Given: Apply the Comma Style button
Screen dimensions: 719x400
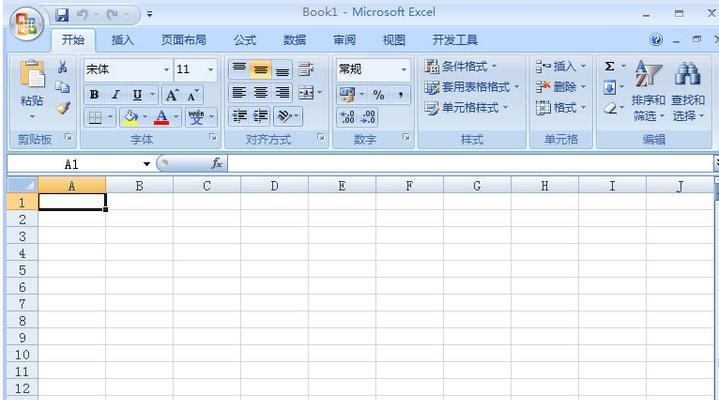Looking at the screenshot, I should pos(400,95).
